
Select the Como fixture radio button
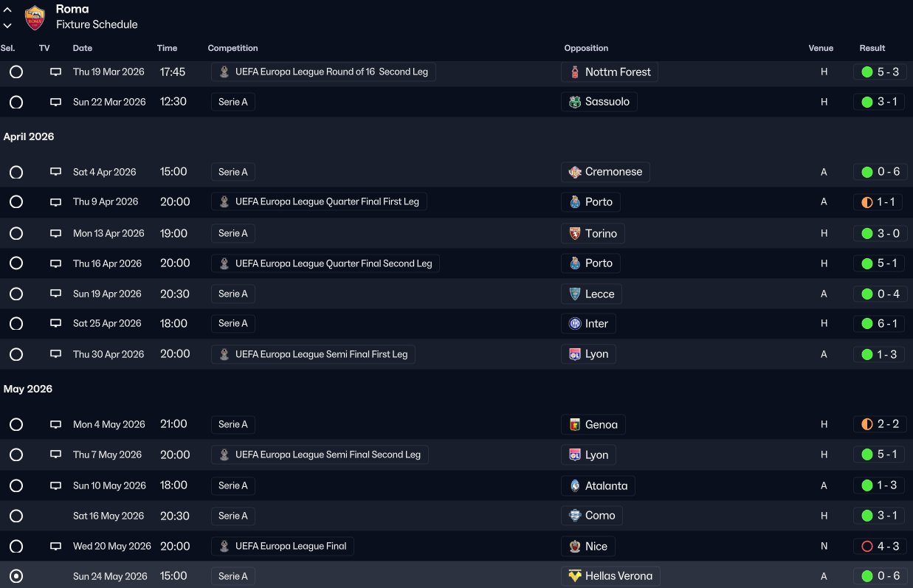(x=16, y=516)
